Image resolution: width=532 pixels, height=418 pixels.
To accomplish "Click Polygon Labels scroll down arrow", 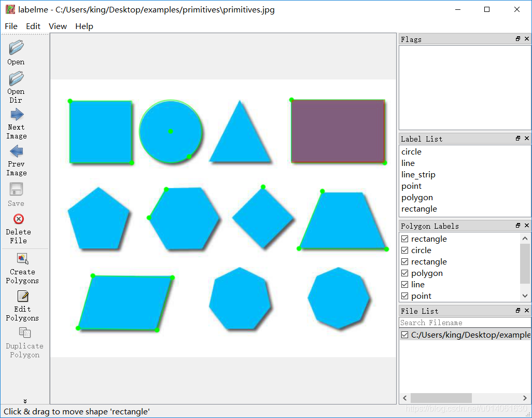I will point(525,296).
